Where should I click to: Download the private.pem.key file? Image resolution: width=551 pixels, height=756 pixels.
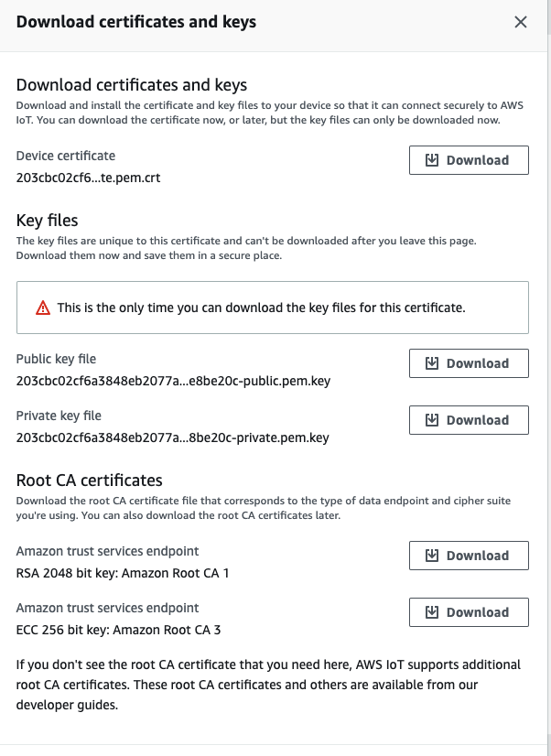[469, 420]
